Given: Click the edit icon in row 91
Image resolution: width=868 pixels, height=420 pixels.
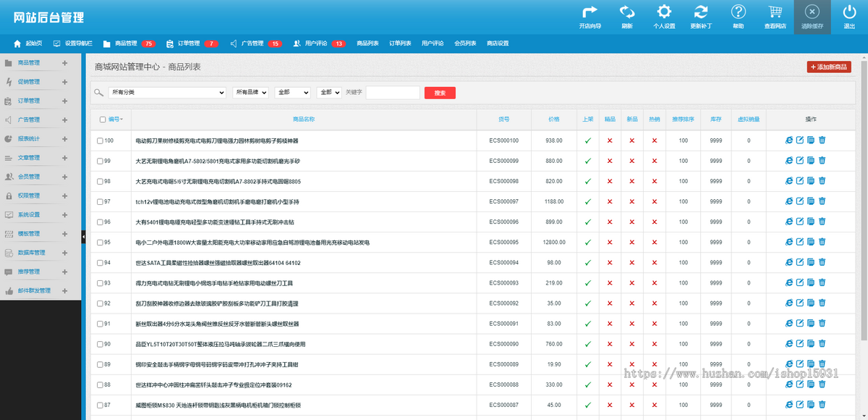Looking at the screenshot, I should click(800, 323).
